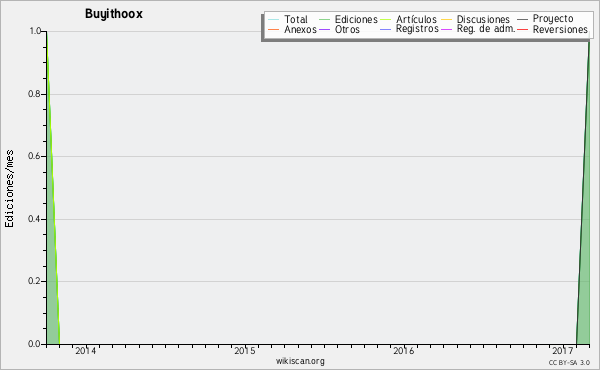Click the Discusiones legend label
The width and height of the screenshot is (600, 370).
pos(483,19)
